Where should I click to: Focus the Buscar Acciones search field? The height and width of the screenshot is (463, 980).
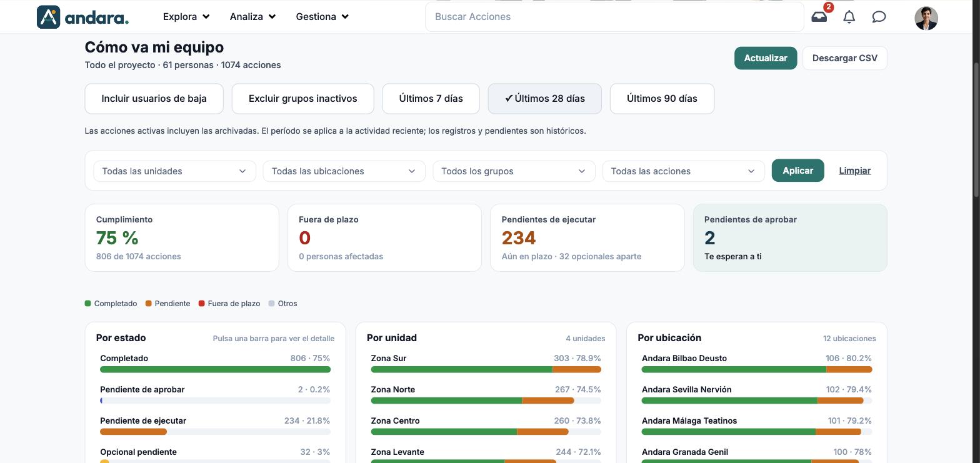coord(614,17)
